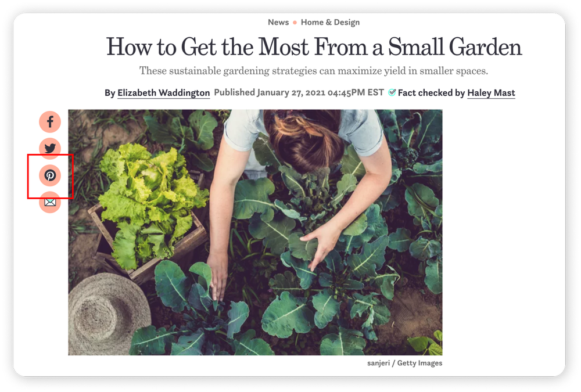The height and width of the screenshot is (392, 581).
Task: Click the subtitle about sustainable gardening strategies
Action: coord(314,71)
